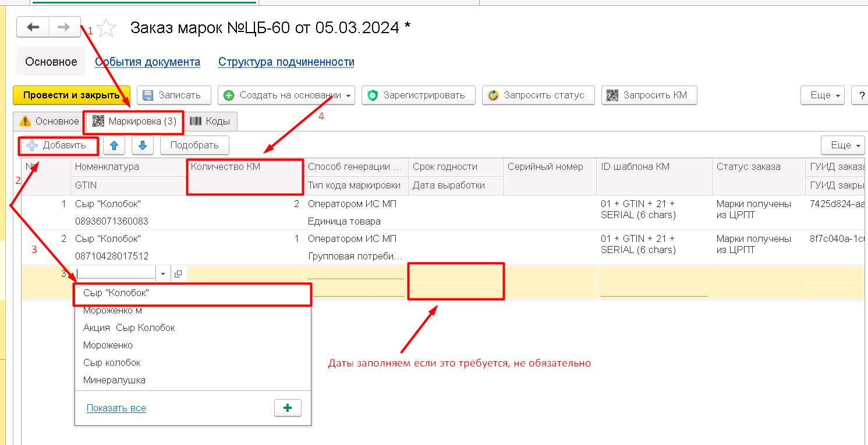
Task: Click Срок годности column header
Action: [455, 167]
